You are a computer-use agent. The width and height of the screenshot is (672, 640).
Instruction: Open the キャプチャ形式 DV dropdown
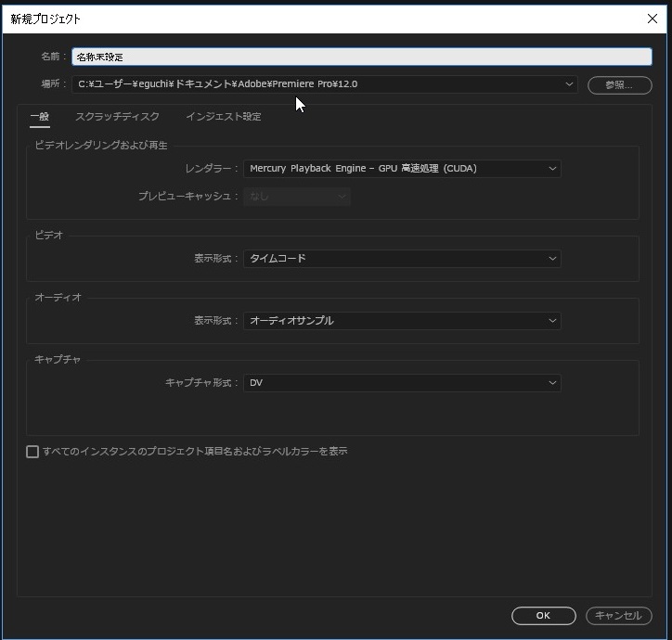click(401, 383)
